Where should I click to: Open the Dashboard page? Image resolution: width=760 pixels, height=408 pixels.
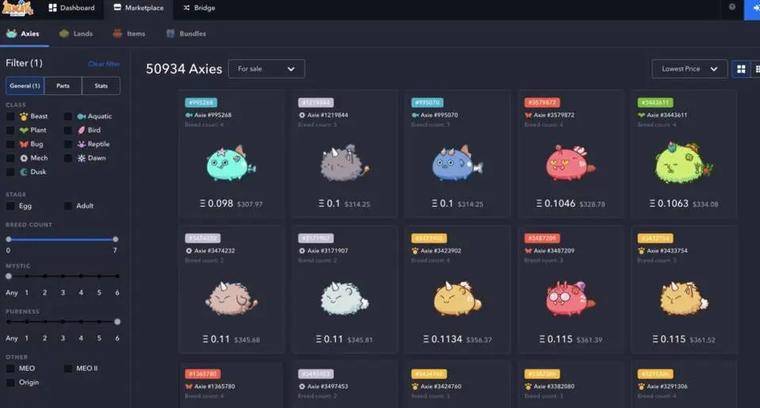[x=72, y=8]
